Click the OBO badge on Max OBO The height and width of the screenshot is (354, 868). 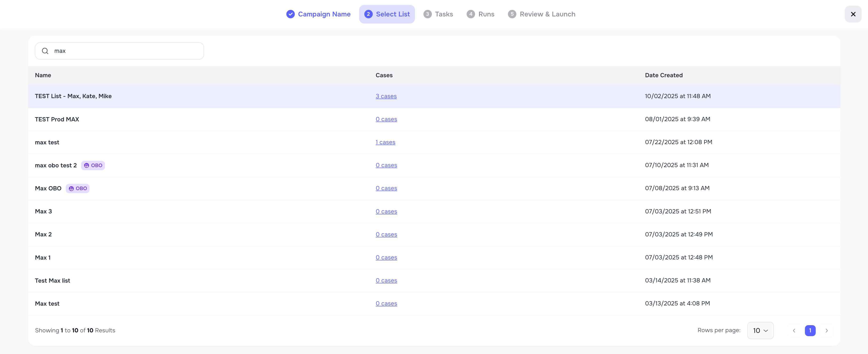[77, 189]
